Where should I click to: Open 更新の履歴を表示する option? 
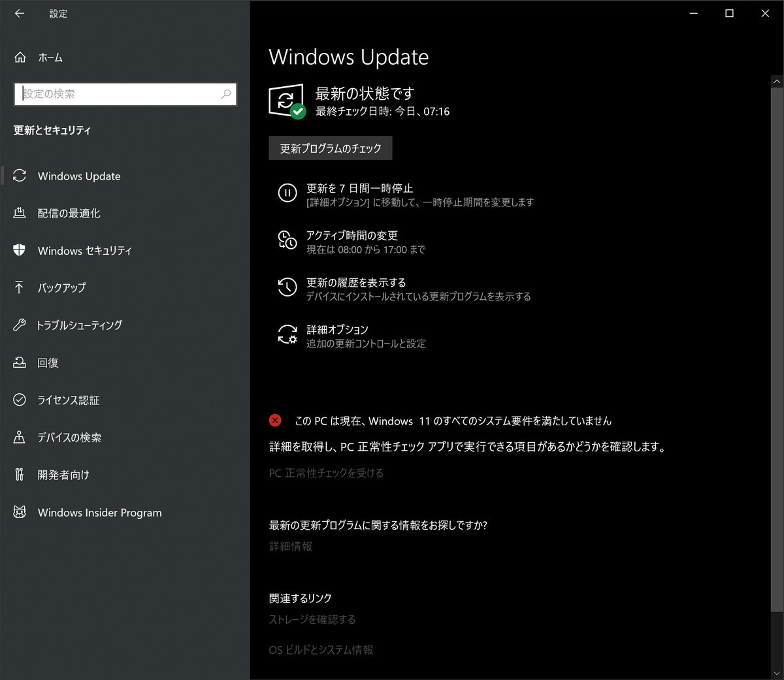click(356, 282)
